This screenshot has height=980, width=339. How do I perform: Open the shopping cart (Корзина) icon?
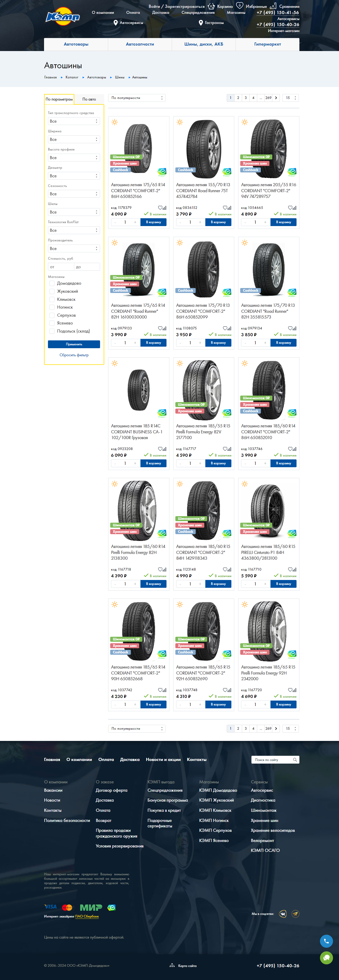point(211,6)
